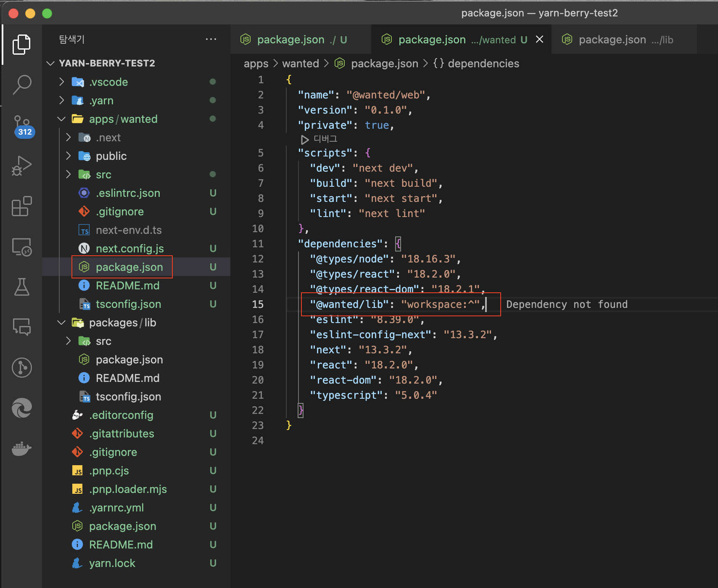This screenshot has height=588, width=718.
Task: Click the "next": "13.3.2" line
Action: tap(361, 350)
